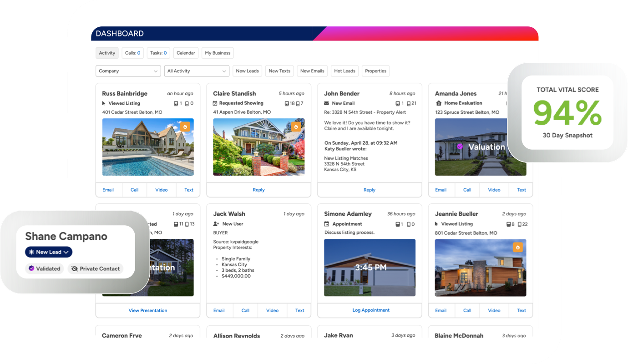Image resolution: width=628 pixels, height=364 pixels.
Task: Click Reply on John Bender's email card
Action: click(370, 190)
